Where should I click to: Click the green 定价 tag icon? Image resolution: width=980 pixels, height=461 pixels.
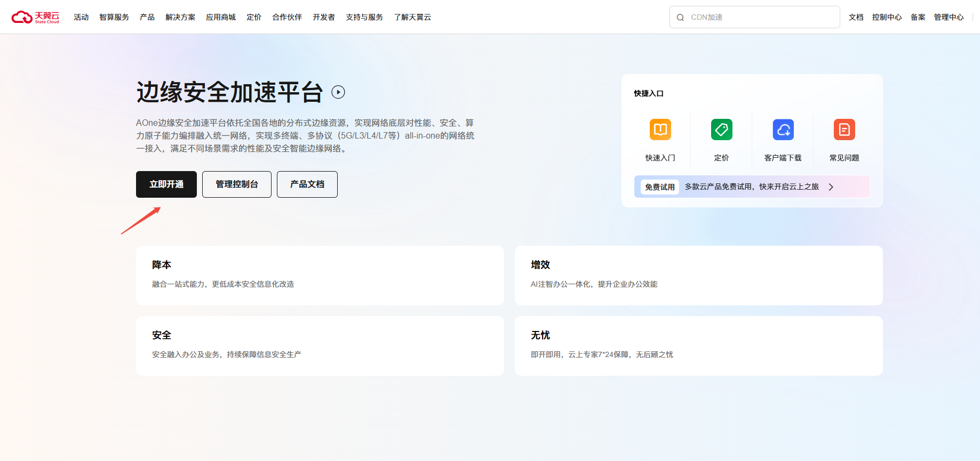(721, 130)
